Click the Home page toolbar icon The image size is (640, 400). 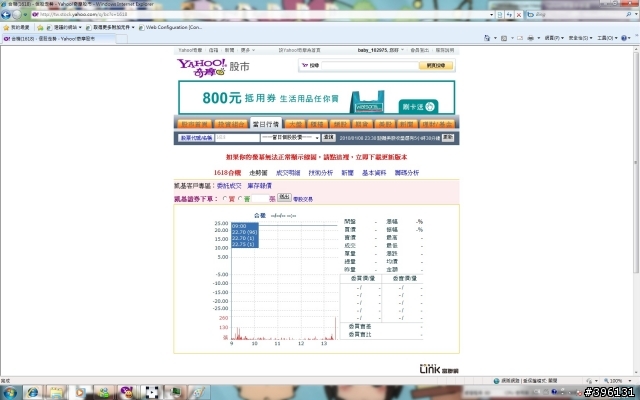pos(487,38)
